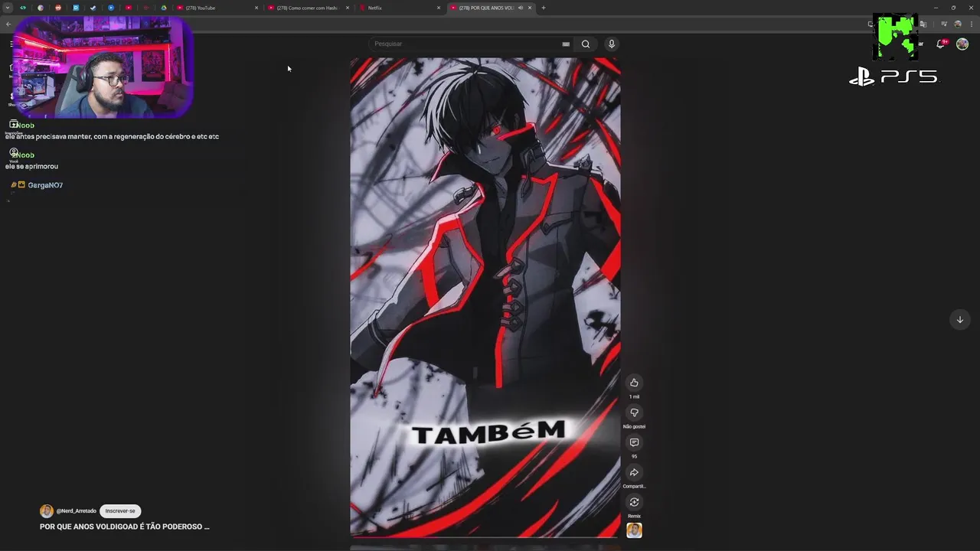
Task: Open media controls icon in Chrome toolbar
Action: pyautogui.click(x=944, y=24)
